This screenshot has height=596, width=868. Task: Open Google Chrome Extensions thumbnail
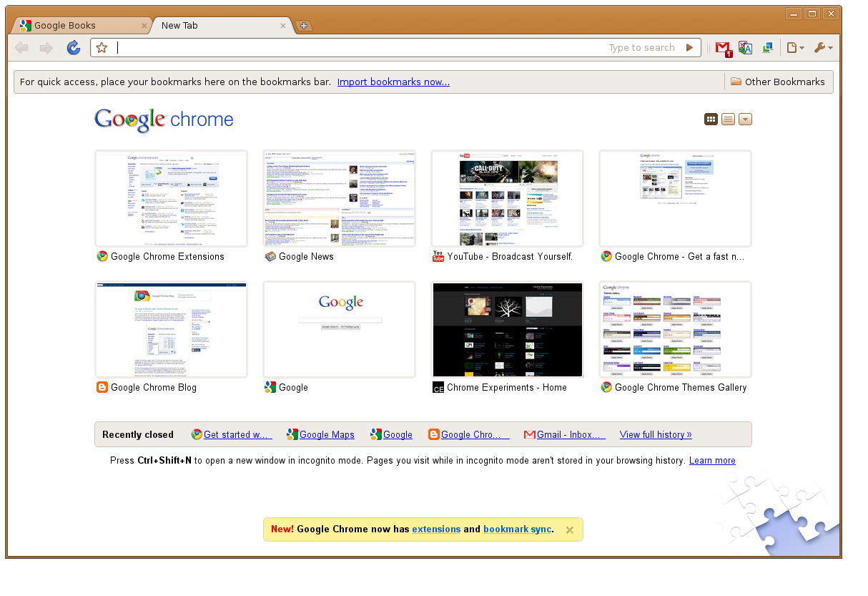171,198
